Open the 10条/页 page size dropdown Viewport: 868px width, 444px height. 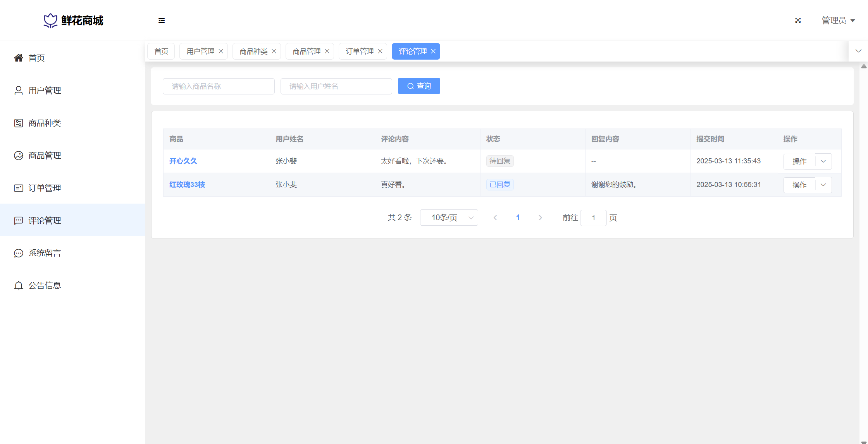click(x=449, y=218)
